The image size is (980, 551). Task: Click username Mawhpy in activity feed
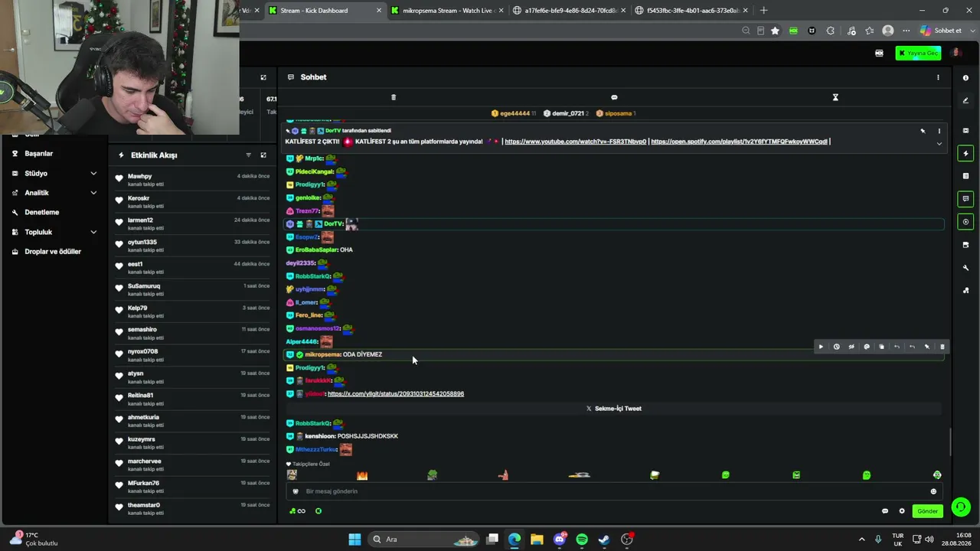coord(140,177)
